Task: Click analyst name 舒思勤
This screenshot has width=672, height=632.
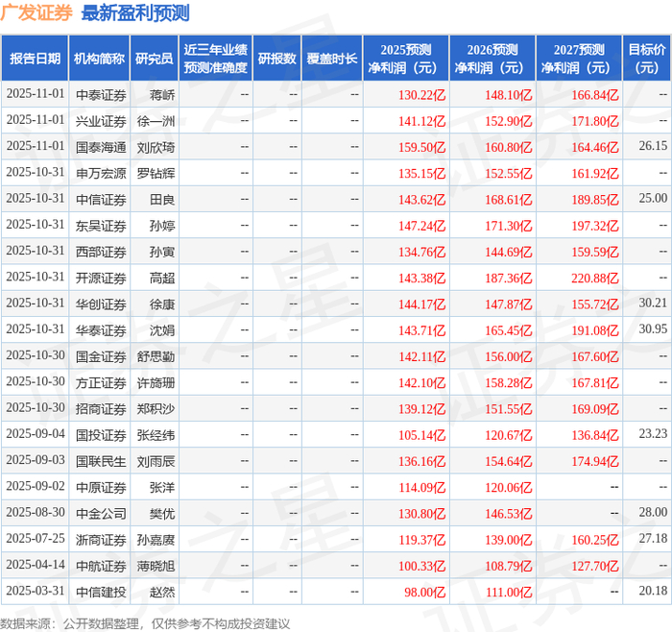Action: (x=156, y=356)
